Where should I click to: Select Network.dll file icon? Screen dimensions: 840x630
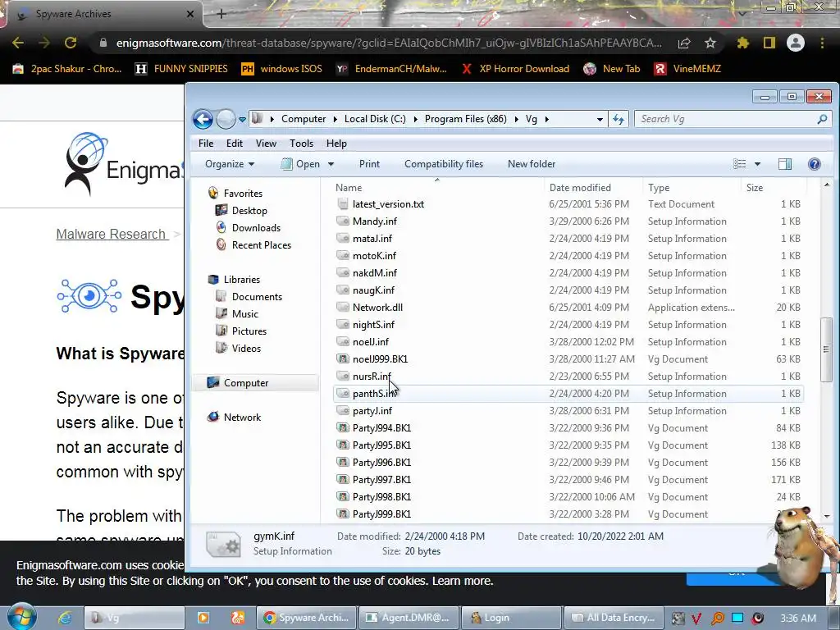[x=343, y=308]
